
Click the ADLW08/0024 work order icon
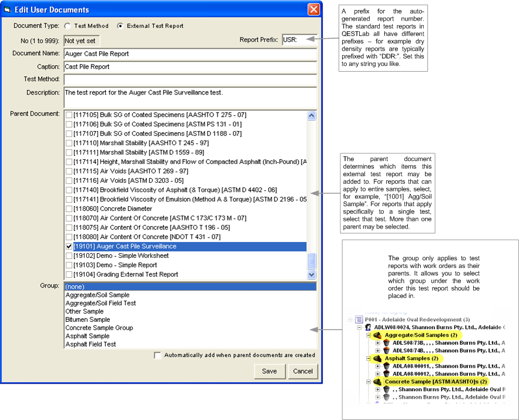tap(368, 327)
